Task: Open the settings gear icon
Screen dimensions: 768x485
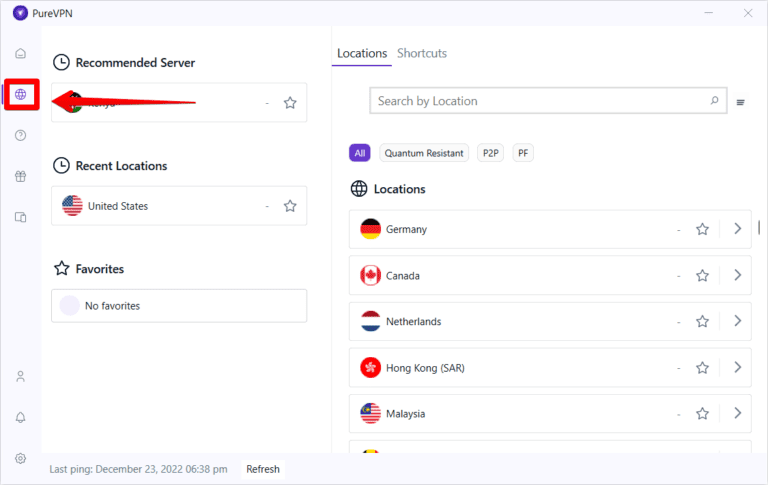Action: pos(20,458)
